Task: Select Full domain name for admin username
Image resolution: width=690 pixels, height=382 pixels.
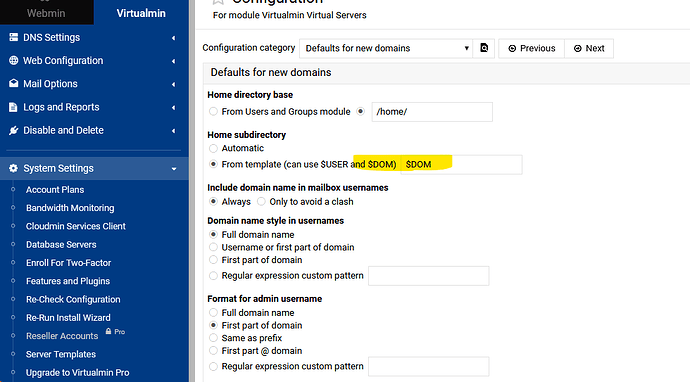Action: coord(213,312)
